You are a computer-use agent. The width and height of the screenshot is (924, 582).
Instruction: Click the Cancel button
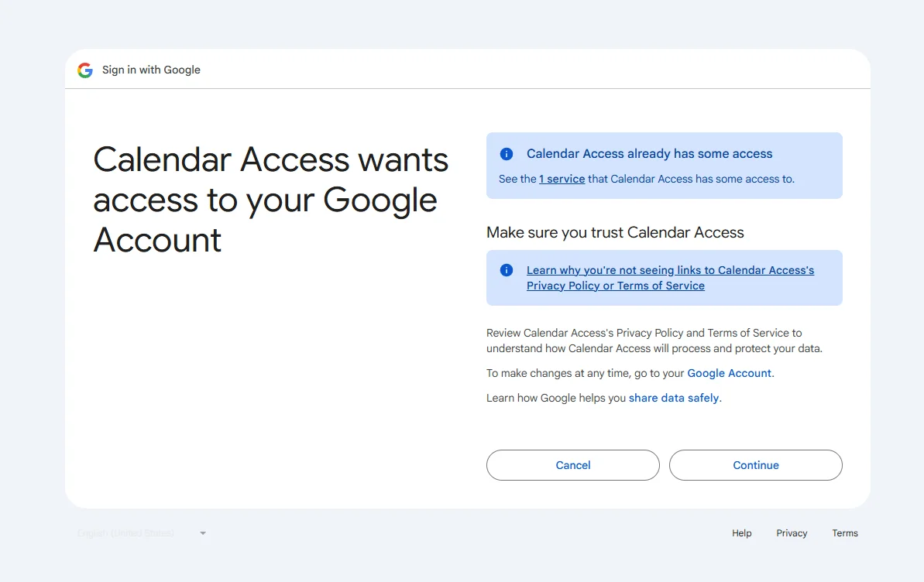click(x=572, y=465)
